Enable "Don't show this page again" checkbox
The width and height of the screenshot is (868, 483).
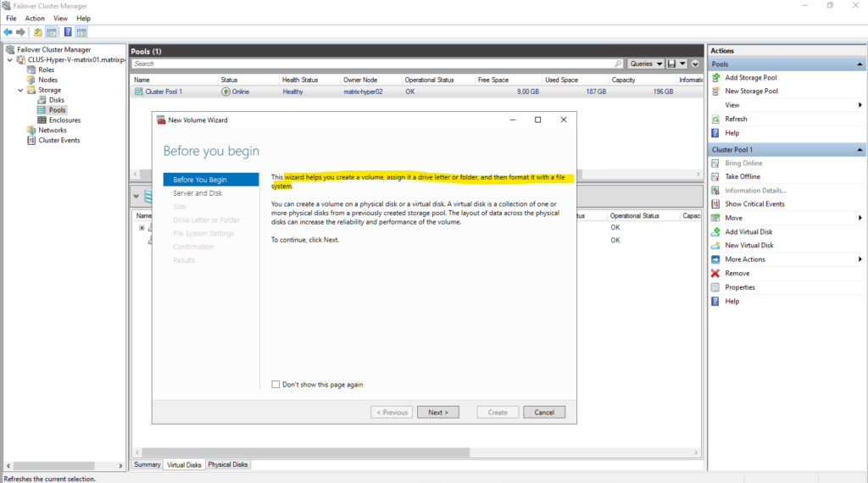[275, 385]
